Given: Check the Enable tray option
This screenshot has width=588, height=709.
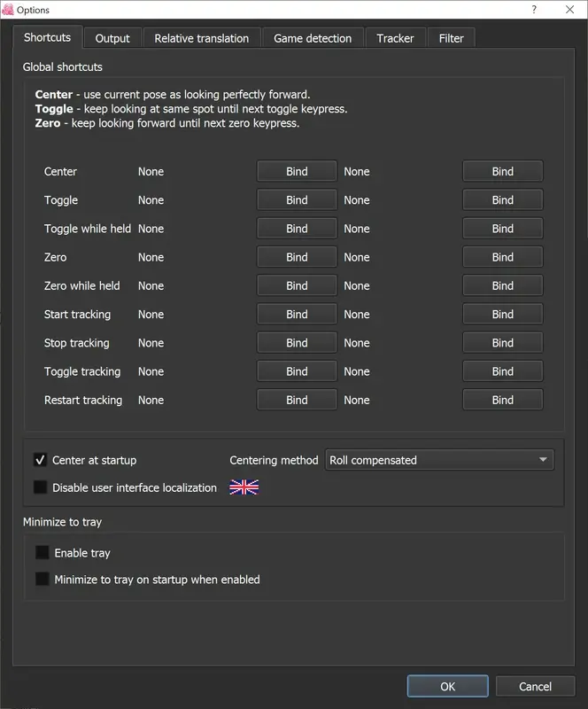Looking at the screenshot, I should tap(42, 552).
